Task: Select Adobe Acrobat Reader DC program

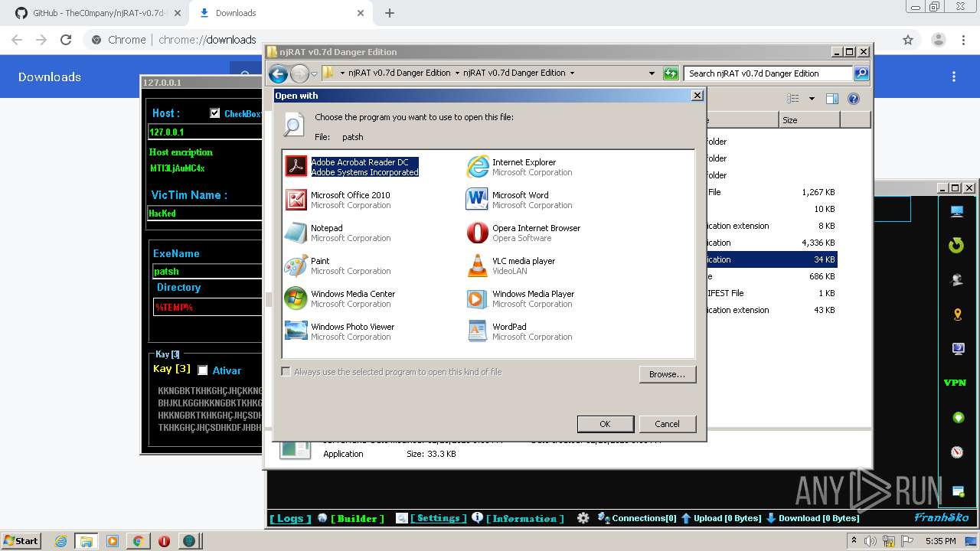Action: click(352, 167)
